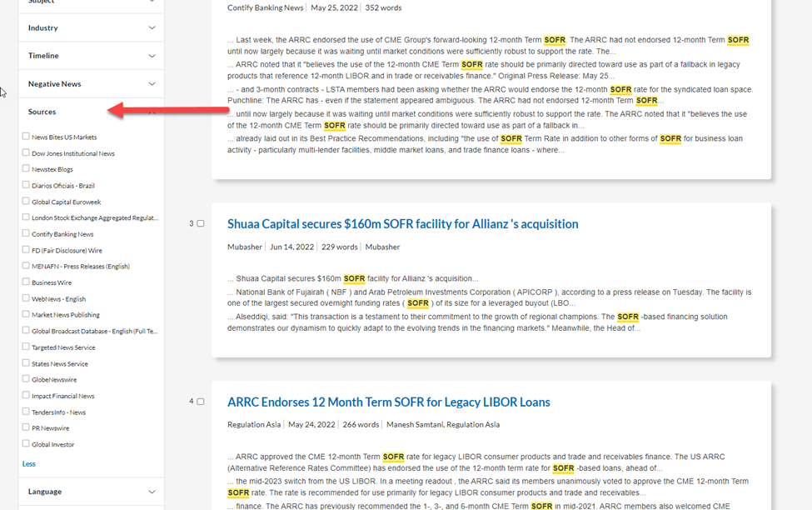Viewport: 812px width, 510px height.
Task: Click Manesh Samtani, Regulation Asia byline
Action: (x=443, y=424)
